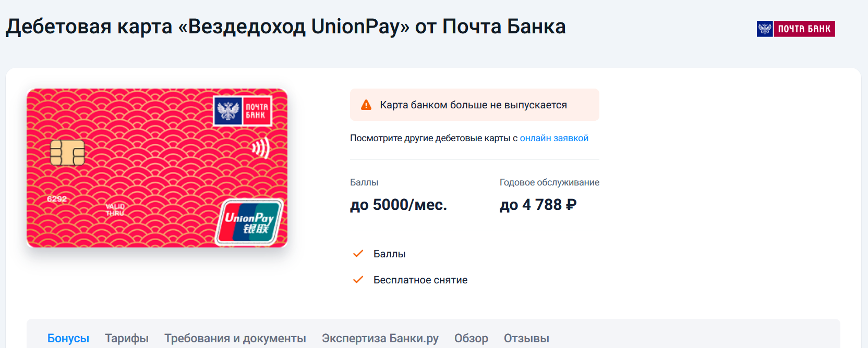Click the Вездеход UnionPay page heading
The height and width of the screenshot is (348, 868).
click(285, 27)
